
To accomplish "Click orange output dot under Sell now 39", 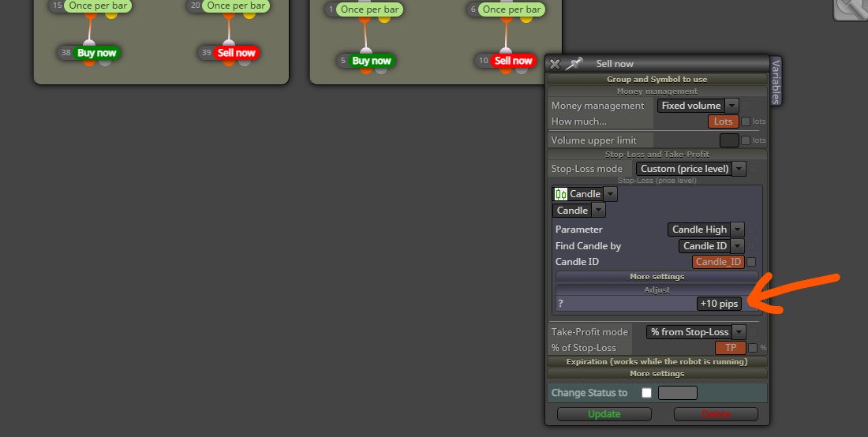I will (x=229, y=62).
